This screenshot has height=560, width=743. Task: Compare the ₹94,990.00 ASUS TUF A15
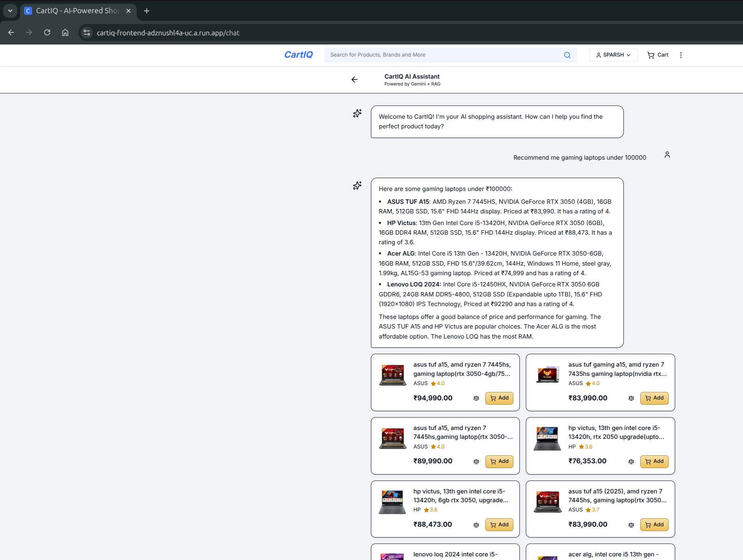pos(476,398)
